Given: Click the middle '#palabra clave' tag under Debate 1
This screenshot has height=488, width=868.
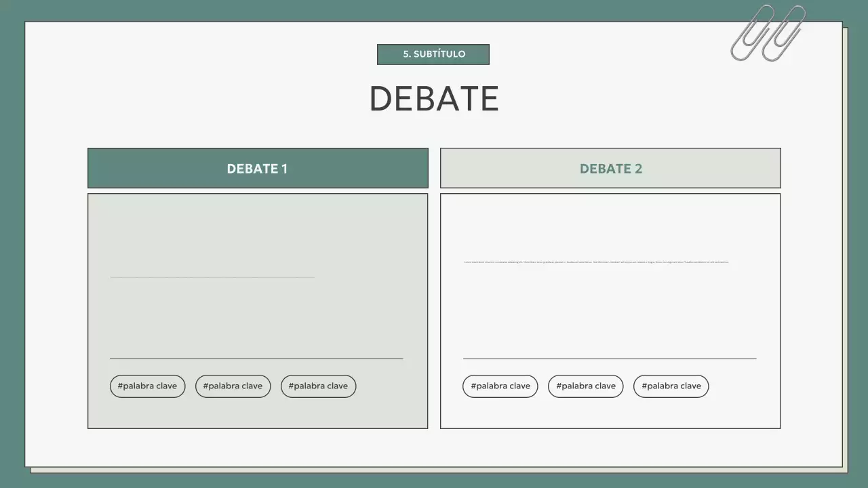Looking at the screenshot, I should (233, 386).
